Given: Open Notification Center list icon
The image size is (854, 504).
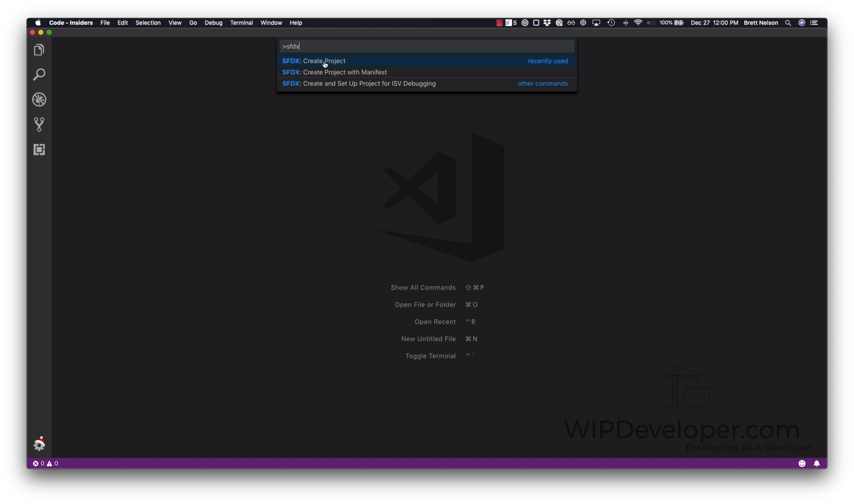Looking at the screenshot, I should [814, 23].
